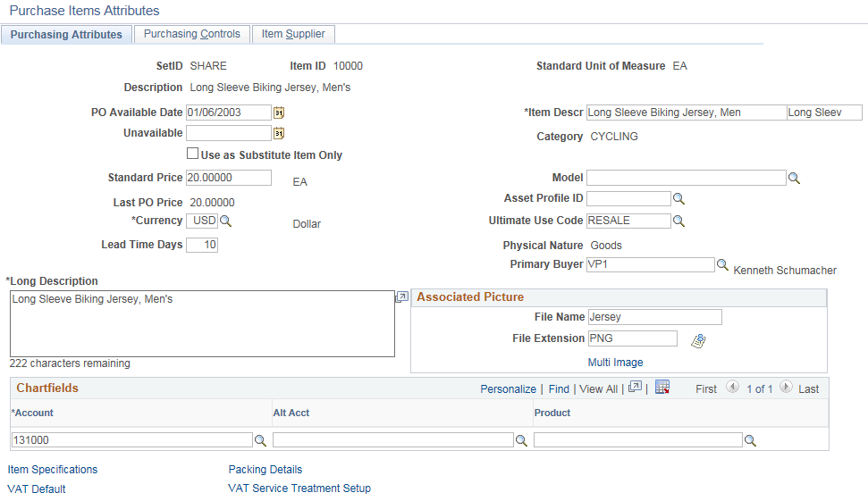The height and width of the screenshot is (501, 868).
Task: Click the Account column header
Action: pyautogui.click(x=32, y=413)
